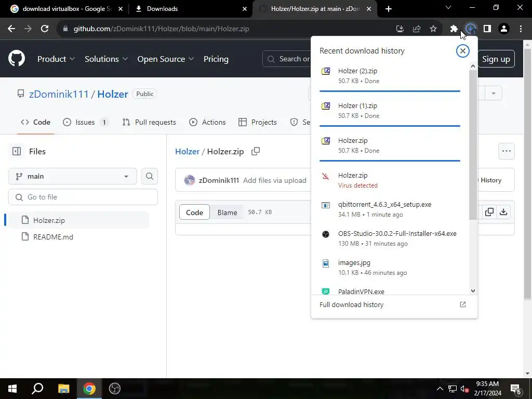Expand the Open Source dropdown menu
This screenshot has width=532, height=399.
166,59
